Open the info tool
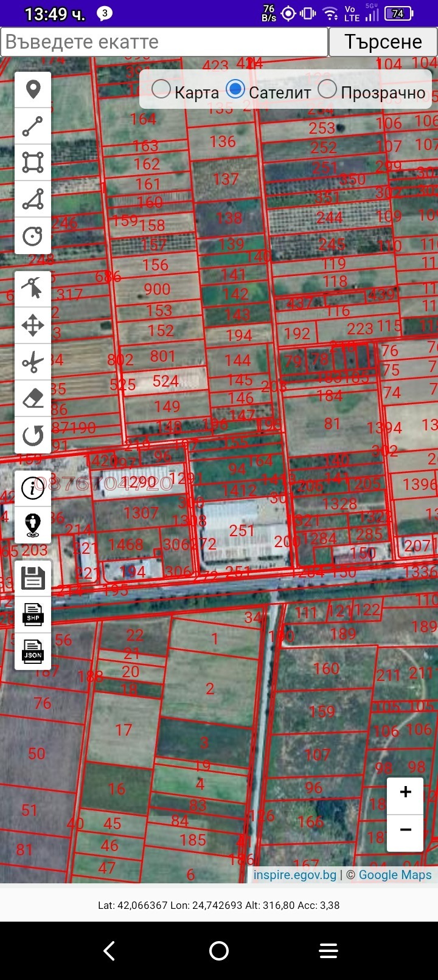The width and height of the screenshot is (438, 980). click(33, 488)
